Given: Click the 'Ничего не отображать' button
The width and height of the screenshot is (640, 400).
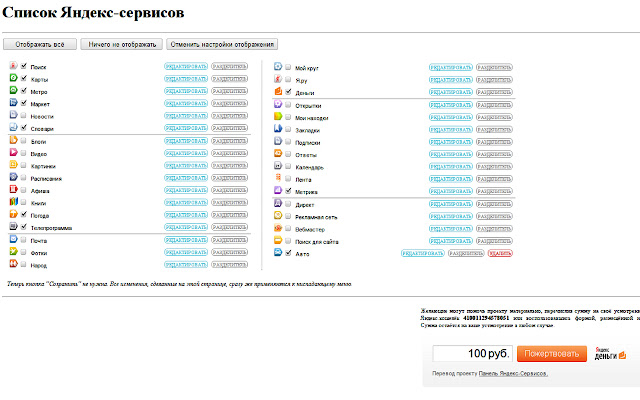Looking at the screenshot, I should click(x=122, y=44).
